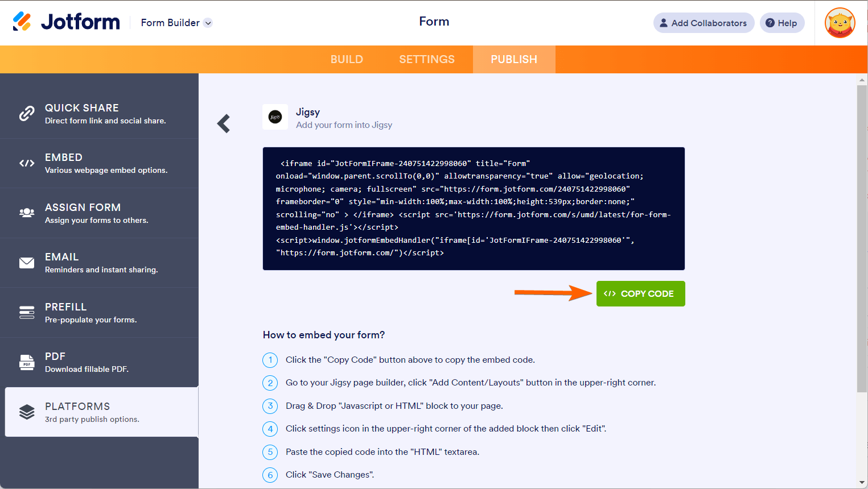The height and width of the screenshot is (489, 868).
Task: Open the Prefill sidebar section
Action: [x=99, y=313]
